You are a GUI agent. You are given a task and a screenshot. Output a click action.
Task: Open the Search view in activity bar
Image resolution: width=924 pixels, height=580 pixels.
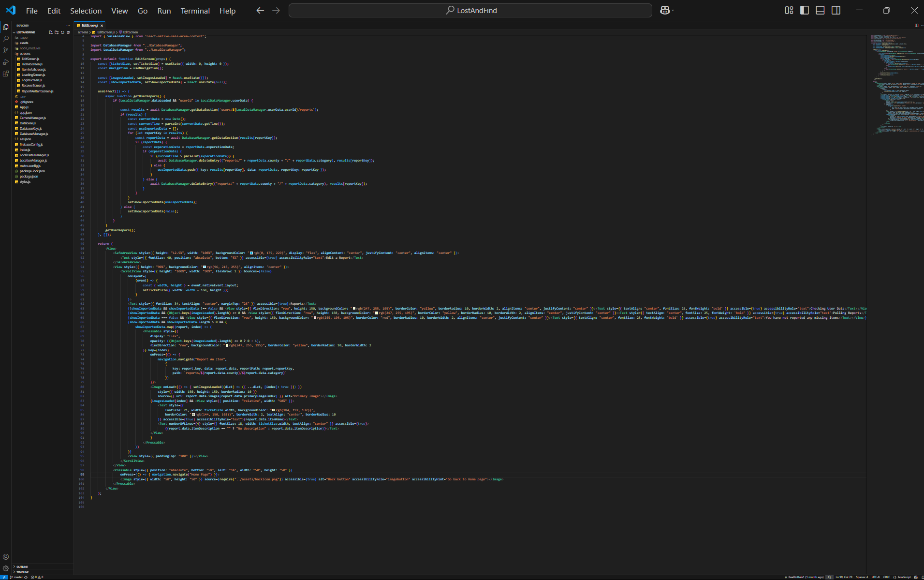coord(6,39)
